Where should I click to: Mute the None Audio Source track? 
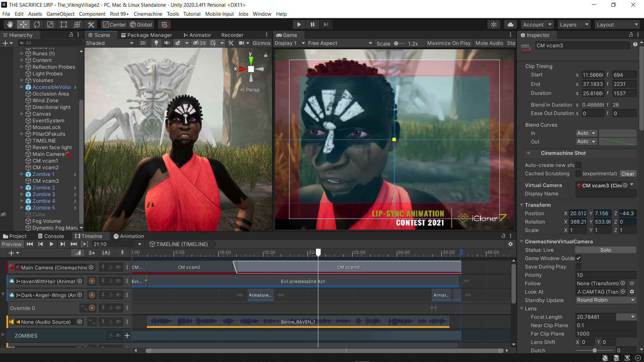118,322
